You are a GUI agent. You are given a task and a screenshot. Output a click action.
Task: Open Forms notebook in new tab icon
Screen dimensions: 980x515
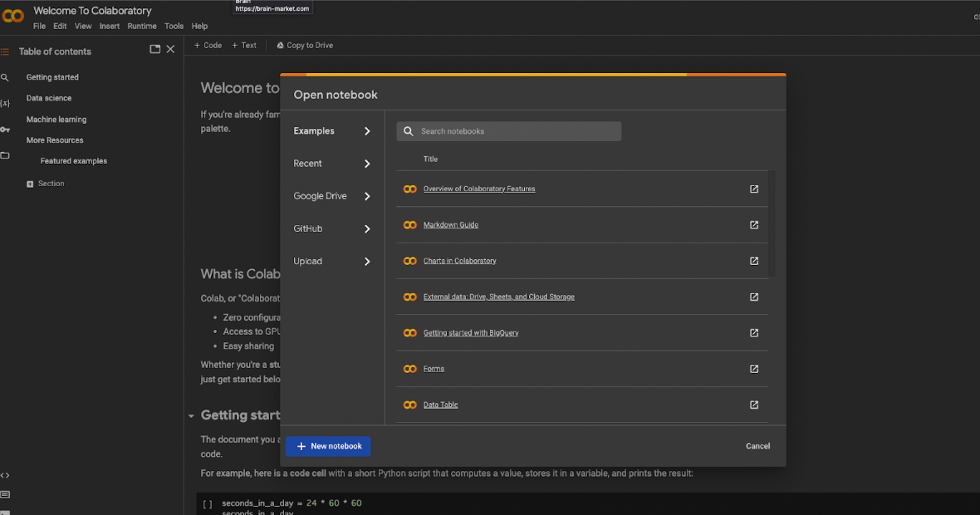click(754, 369)
